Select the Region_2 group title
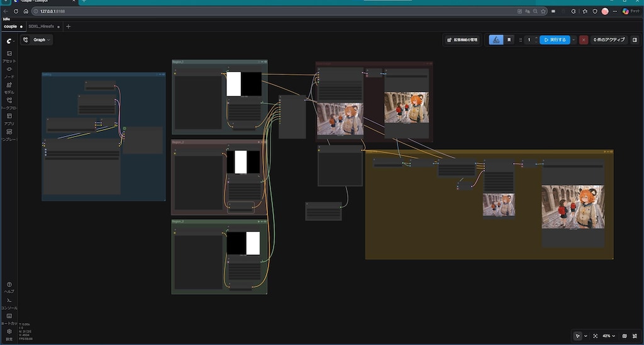Screen dimensions: 644x345 (178, 142)
